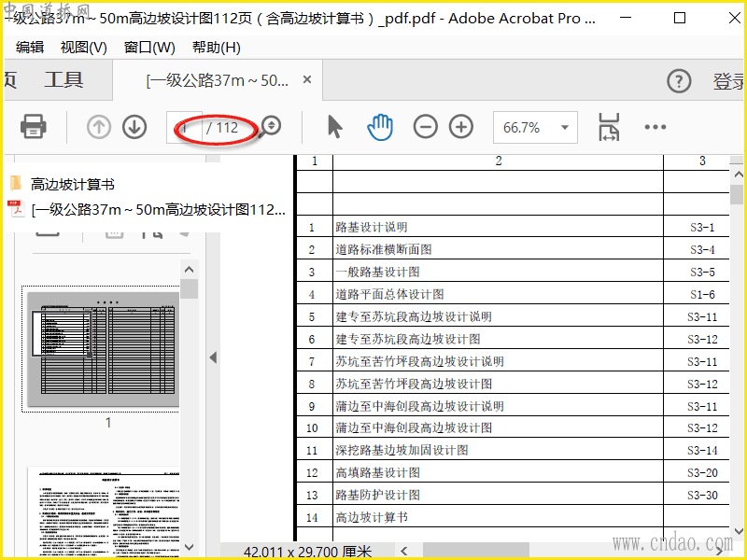This screenshot has width=747, height=560.
Task: Click document vertical scrollbar up arrow
Action: tap(738, 175)
